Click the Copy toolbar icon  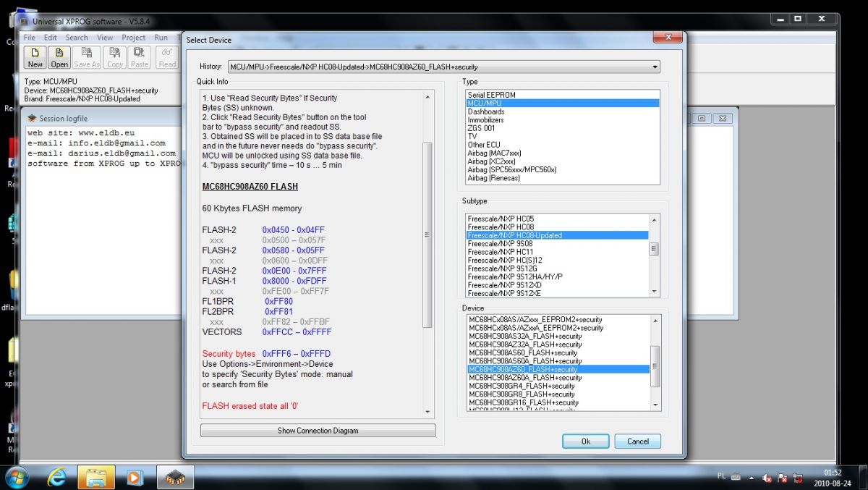point(115,57)
